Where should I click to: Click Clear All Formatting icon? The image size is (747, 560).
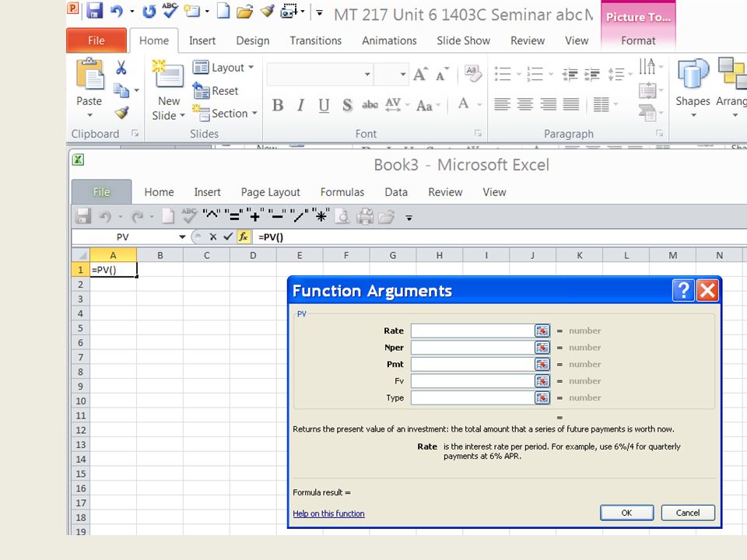[472, 74]
